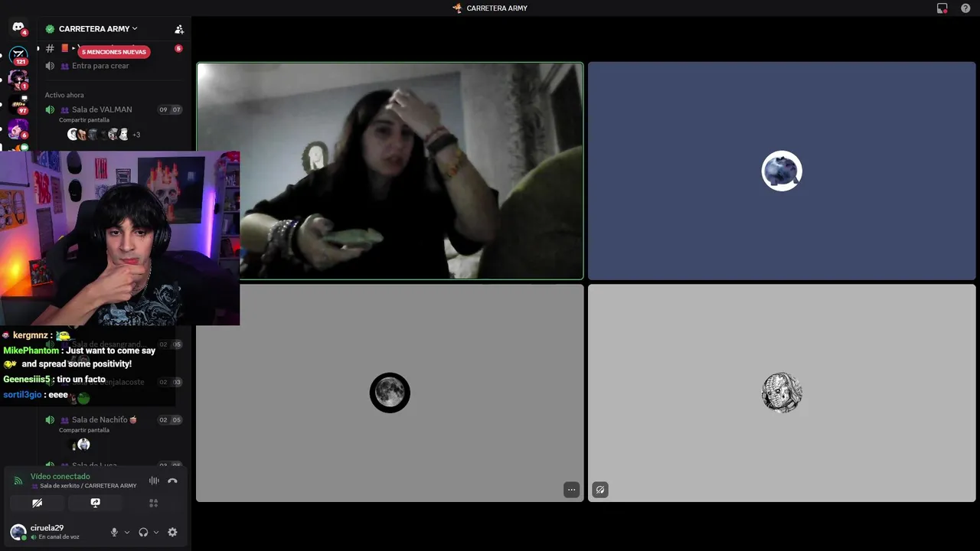Open user settings gear
The width and height of the screenshot is (980, 551).
pyautogui.click(x=172, y=533)
